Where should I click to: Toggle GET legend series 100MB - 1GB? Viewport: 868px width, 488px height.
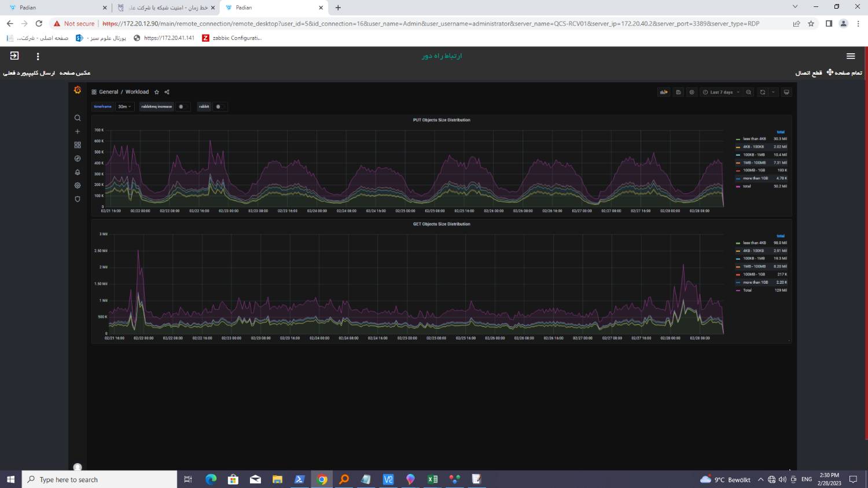point(754,274)
